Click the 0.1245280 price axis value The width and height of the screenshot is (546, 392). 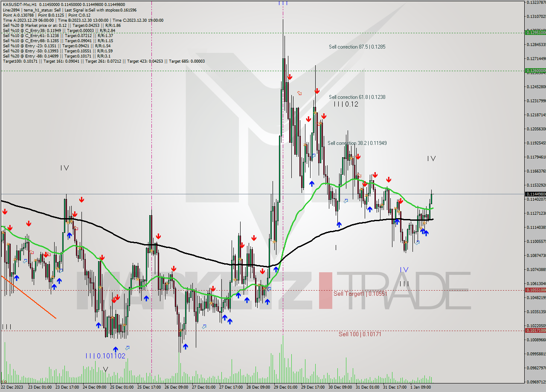tap(536, 86)
